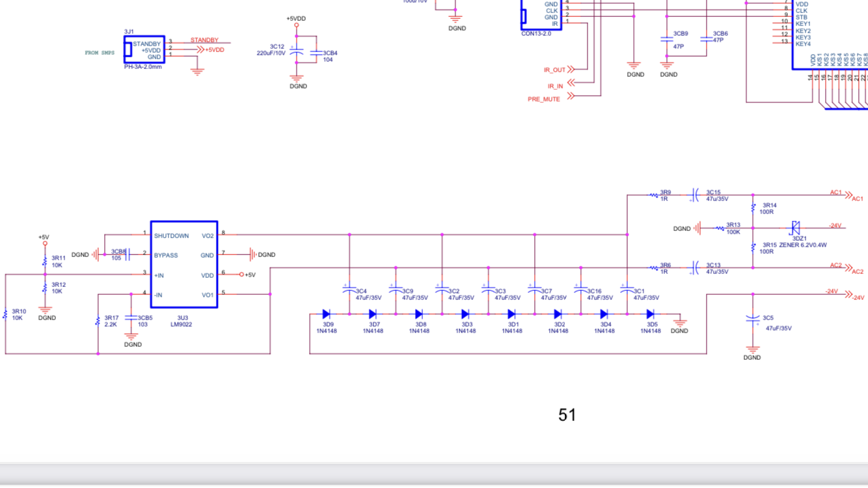Click the AC2 output port label

pos(857,271)
